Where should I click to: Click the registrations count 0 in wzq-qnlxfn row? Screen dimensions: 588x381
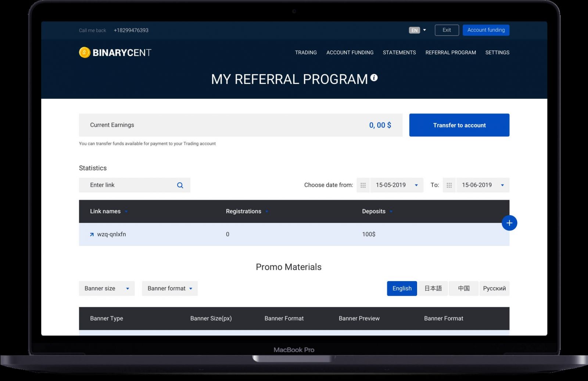coord(227,235)
